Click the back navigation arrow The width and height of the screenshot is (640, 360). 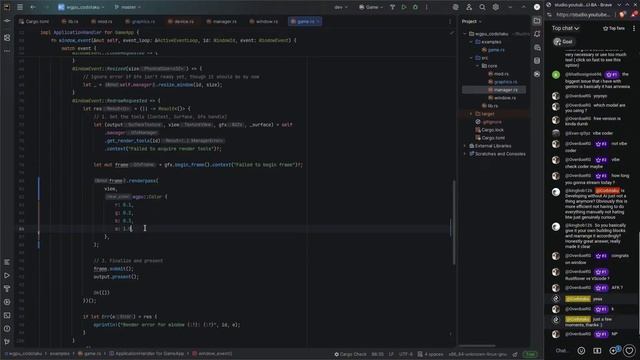(33, 7)
